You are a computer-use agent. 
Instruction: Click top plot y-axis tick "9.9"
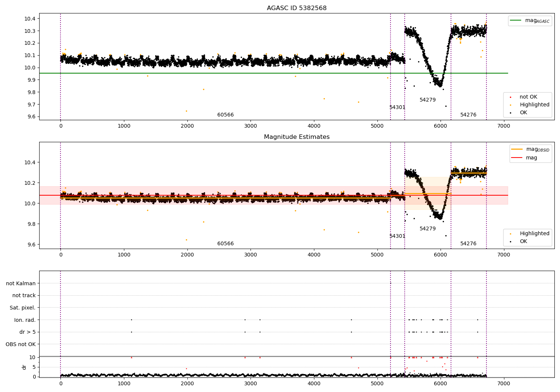pyautogui.click(x=31, y=80)
